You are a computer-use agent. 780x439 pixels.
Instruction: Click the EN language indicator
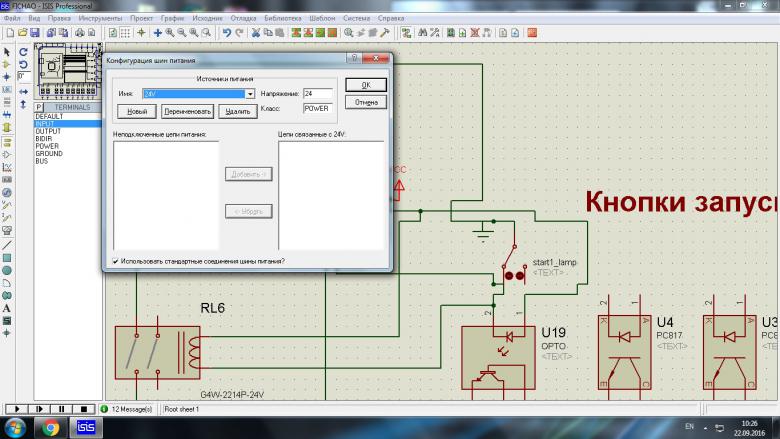pyautogui.click(x=689, y=427)
